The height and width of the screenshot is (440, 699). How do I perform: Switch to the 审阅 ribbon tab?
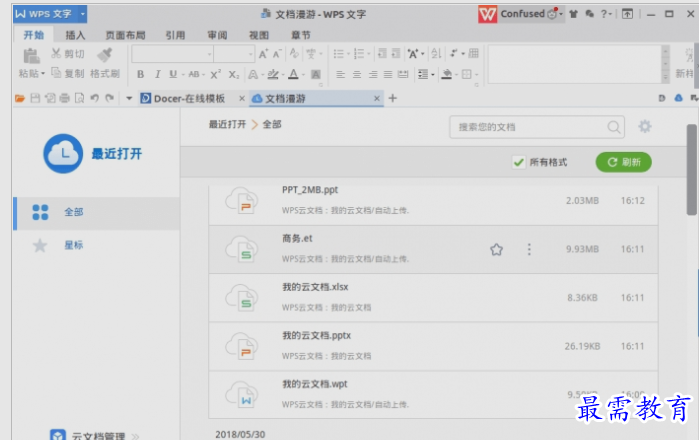217,35
